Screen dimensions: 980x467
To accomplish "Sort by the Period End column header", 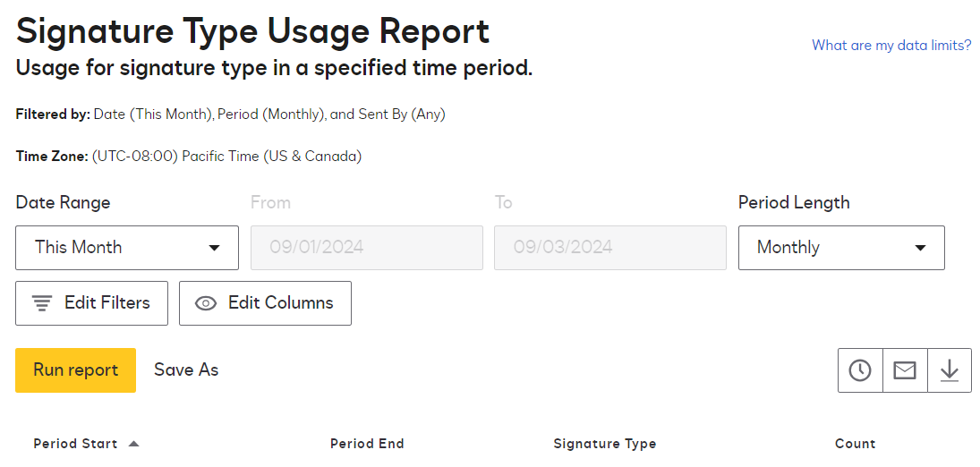I will [367, 444].
